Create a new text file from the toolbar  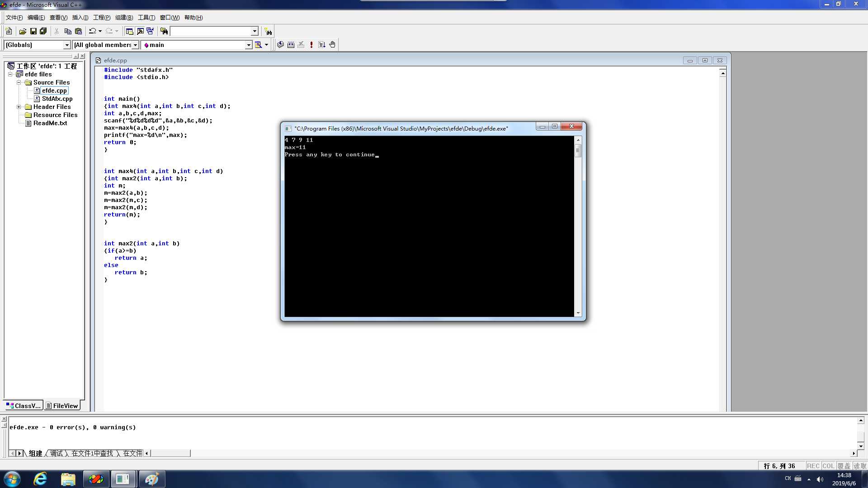tap(9, 31)
